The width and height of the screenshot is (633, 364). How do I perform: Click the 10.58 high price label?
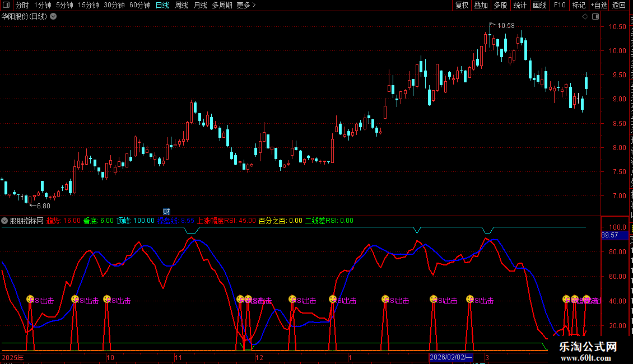tap(506, 26)
